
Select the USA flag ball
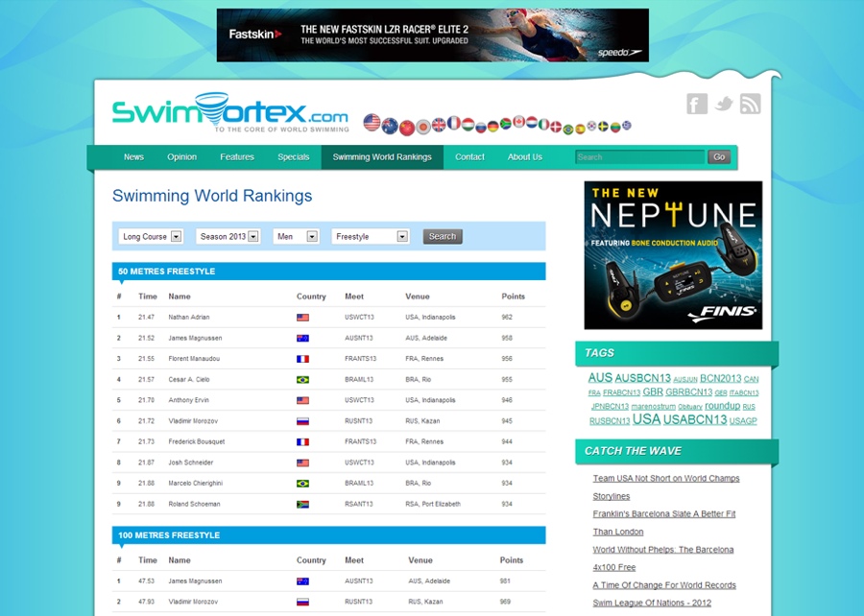[x=372, y=122]
